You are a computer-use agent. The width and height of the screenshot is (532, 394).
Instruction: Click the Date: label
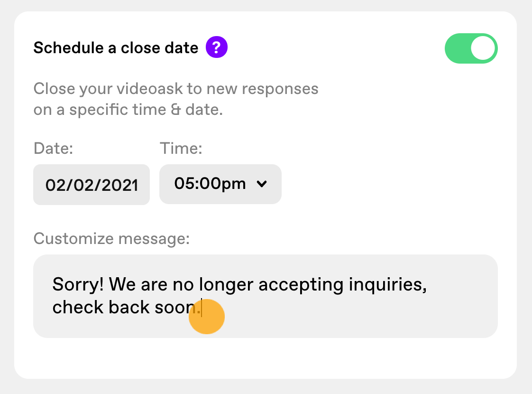53,149
